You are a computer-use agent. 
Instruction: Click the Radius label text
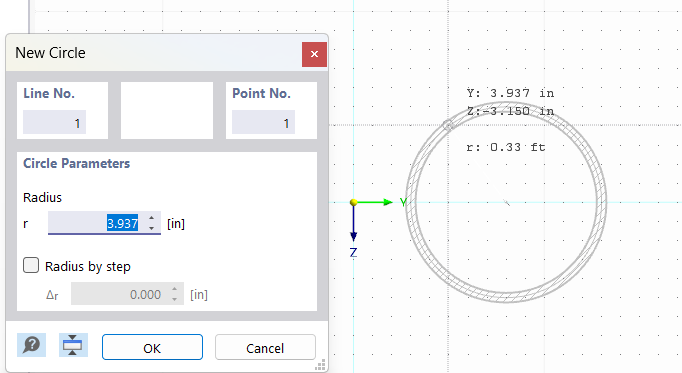[x=42, y=197]
